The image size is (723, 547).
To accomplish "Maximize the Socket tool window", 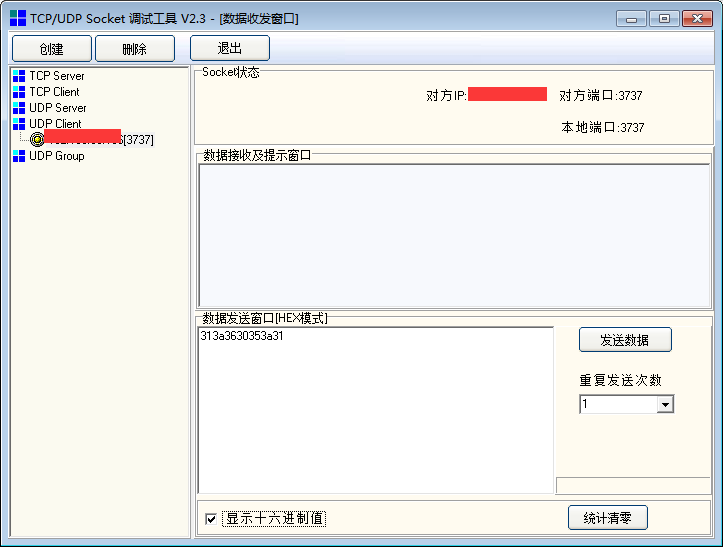I will click(664, 19).
